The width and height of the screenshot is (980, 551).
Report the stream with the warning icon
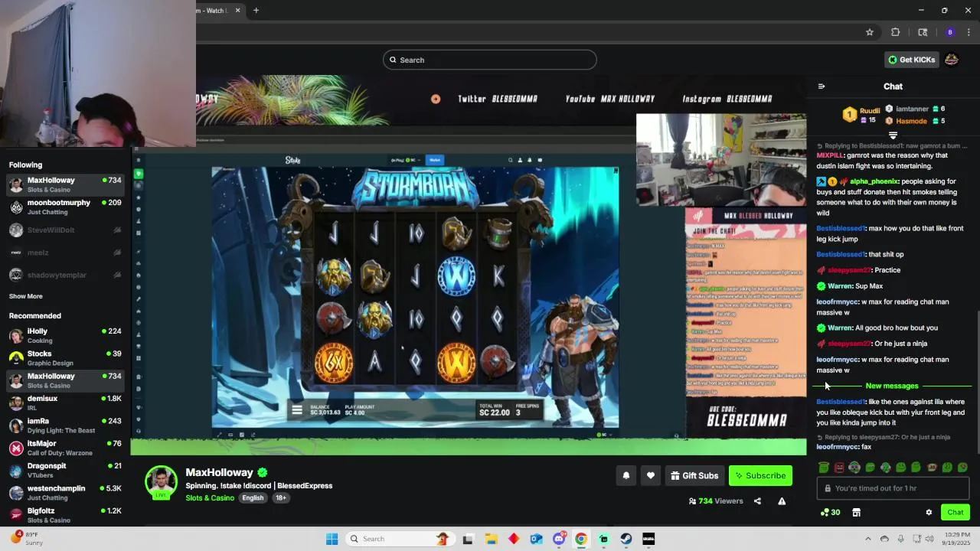782,501
